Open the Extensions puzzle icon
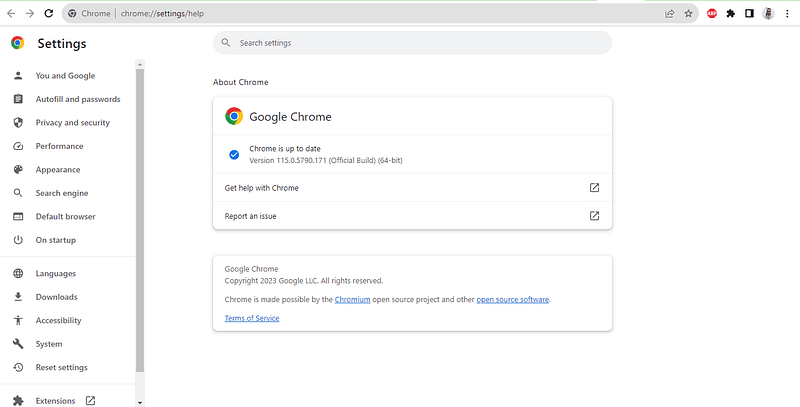This screenshot has height=407, width=800. click(x=731, y=14)
